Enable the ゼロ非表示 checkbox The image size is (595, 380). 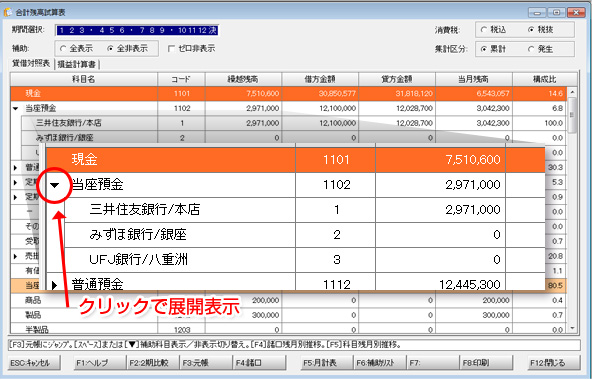click(172, 49)
